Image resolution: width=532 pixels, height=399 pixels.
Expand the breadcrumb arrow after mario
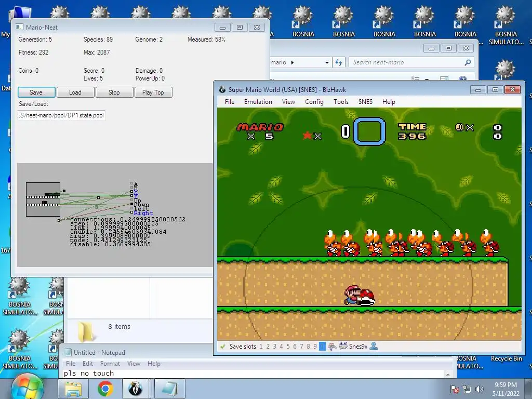point(292,62)
